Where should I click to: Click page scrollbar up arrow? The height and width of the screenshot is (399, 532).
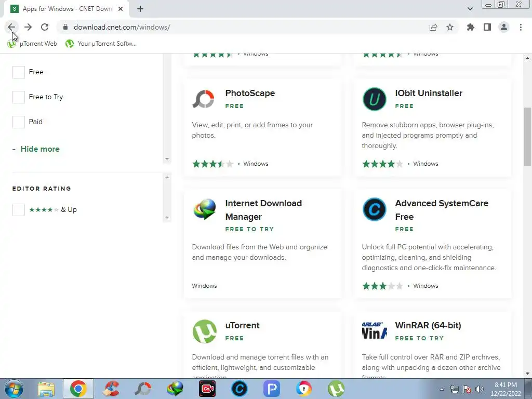coord(527,58)
